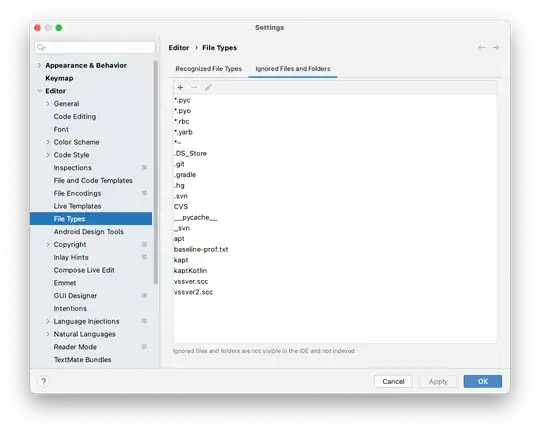
Task: Expand the Code Style node
Action: 48,155
